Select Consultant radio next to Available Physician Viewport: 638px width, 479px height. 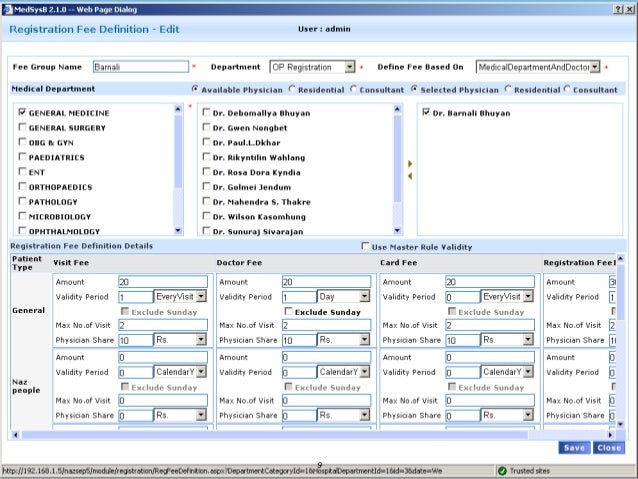[x=353, y=89]
